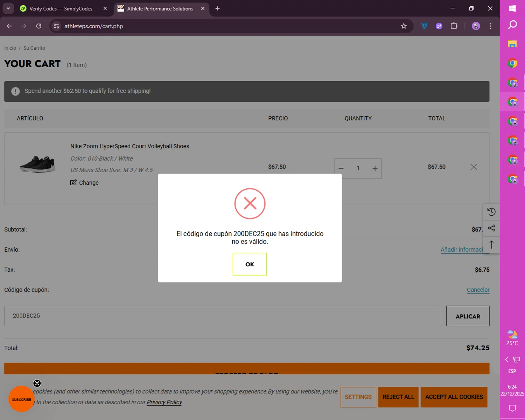The height and width of the screenshot is (420, 525).
Task: Open weather widget showing 25°C
Action: click(512, 338)
